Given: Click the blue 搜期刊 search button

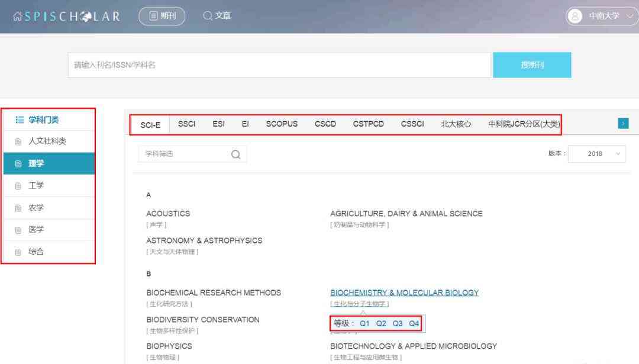Looking at the screenshot, I should (532, 65).
